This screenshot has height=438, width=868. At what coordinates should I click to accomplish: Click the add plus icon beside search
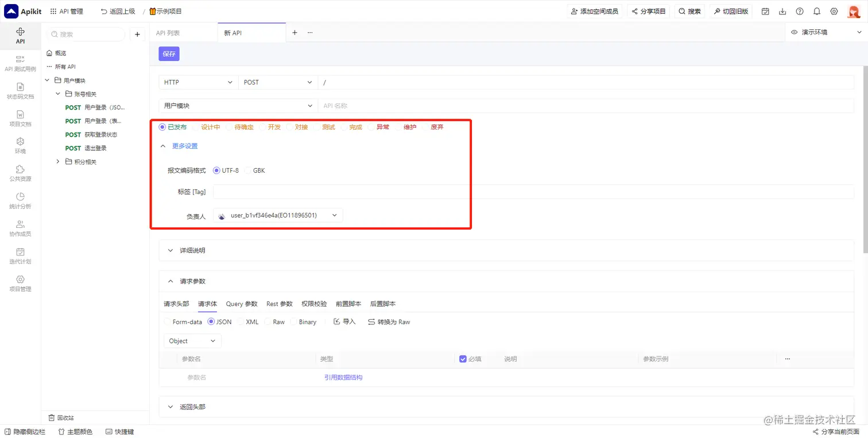tap(137, 34)
